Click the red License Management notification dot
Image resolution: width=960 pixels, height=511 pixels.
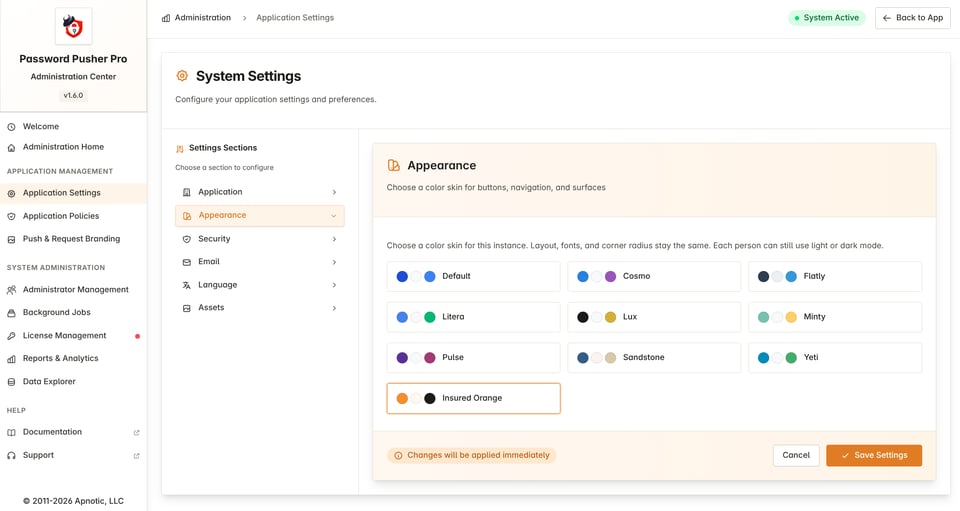[x=137, y=336]
